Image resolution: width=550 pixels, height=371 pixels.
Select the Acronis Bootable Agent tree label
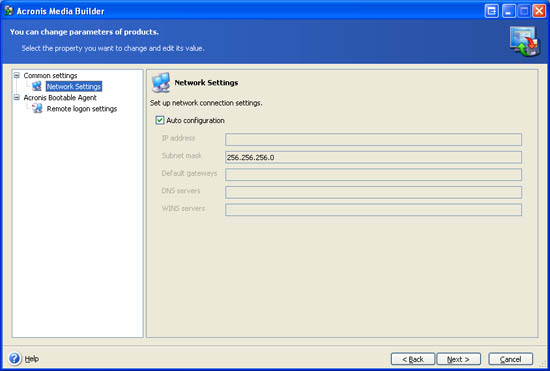(60, 97)
